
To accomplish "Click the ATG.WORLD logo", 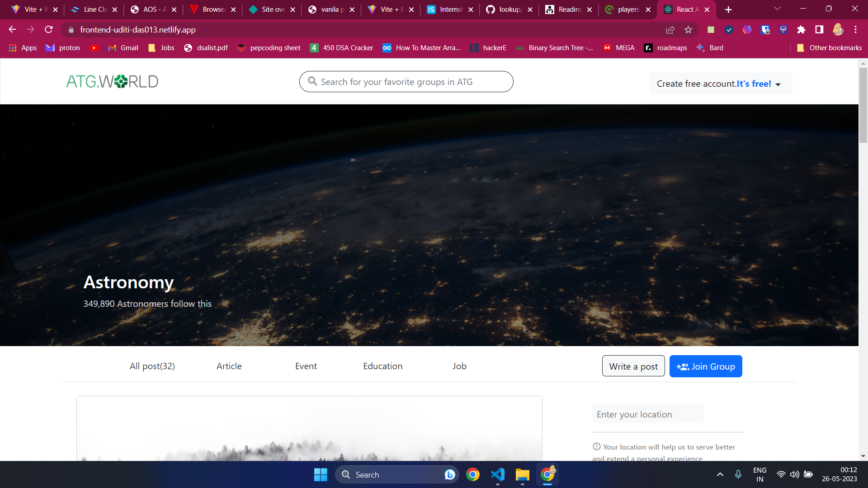I will [112, 82].
